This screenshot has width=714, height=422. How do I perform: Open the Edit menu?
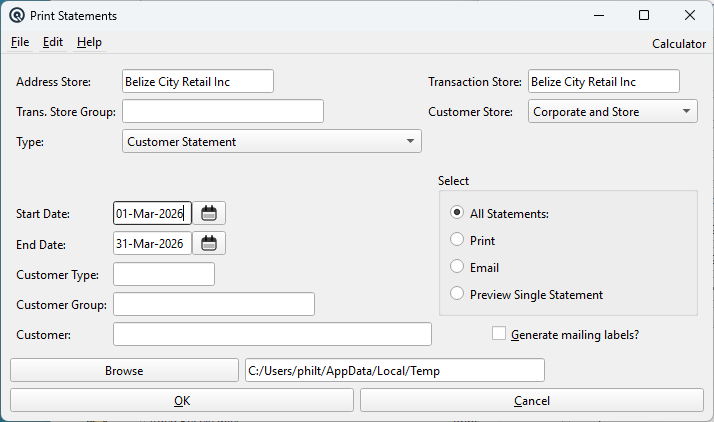pos(53,42)
